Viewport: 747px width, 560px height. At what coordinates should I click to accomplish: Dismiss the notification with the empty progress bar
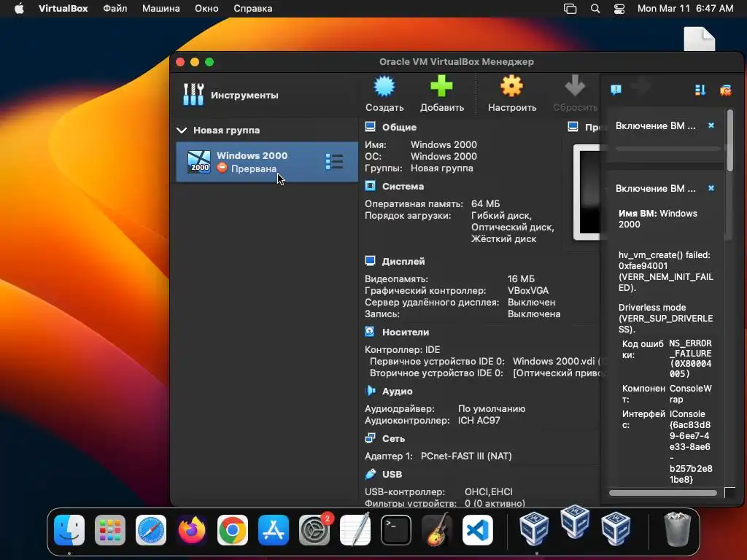pos(711,125)
